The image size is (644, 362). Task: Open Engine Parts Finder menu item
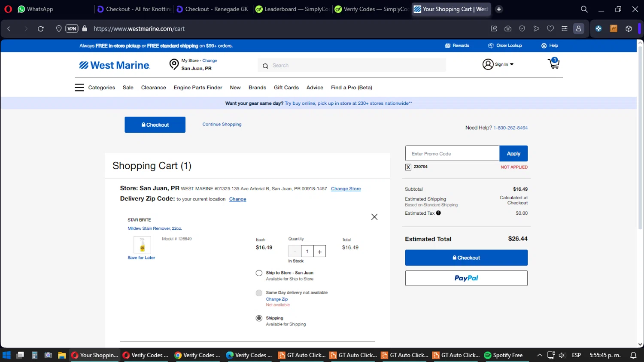(198, 88)
